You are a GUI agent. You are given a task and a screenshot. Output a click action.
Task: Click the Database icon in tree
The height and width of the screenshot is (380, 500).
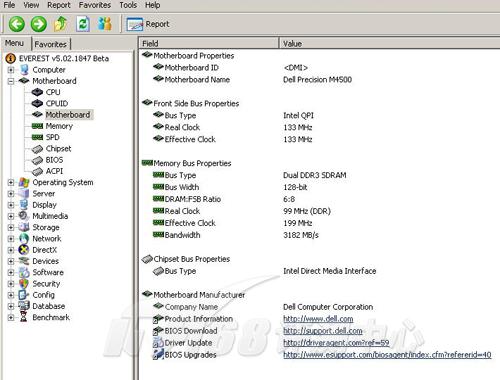point(24,306)
